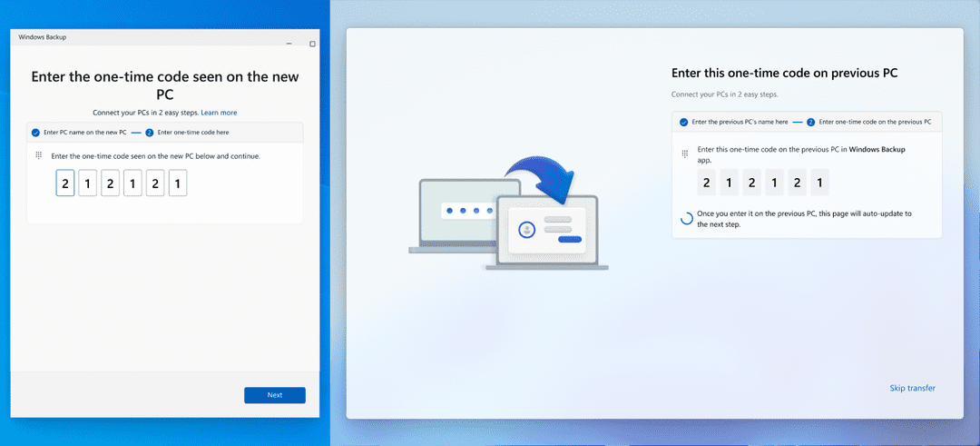
Task: Select the second code digit box in Windows Backup
Action: 87,183
